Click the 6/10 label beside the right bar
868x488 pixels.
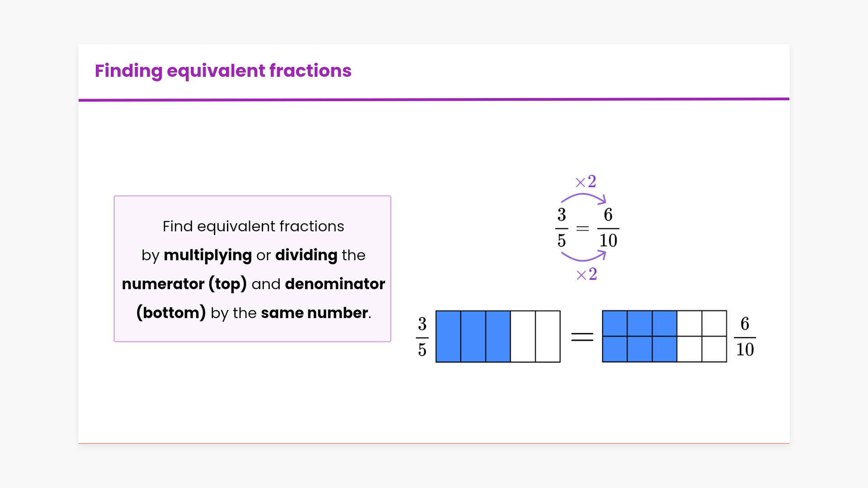[745, 337]
